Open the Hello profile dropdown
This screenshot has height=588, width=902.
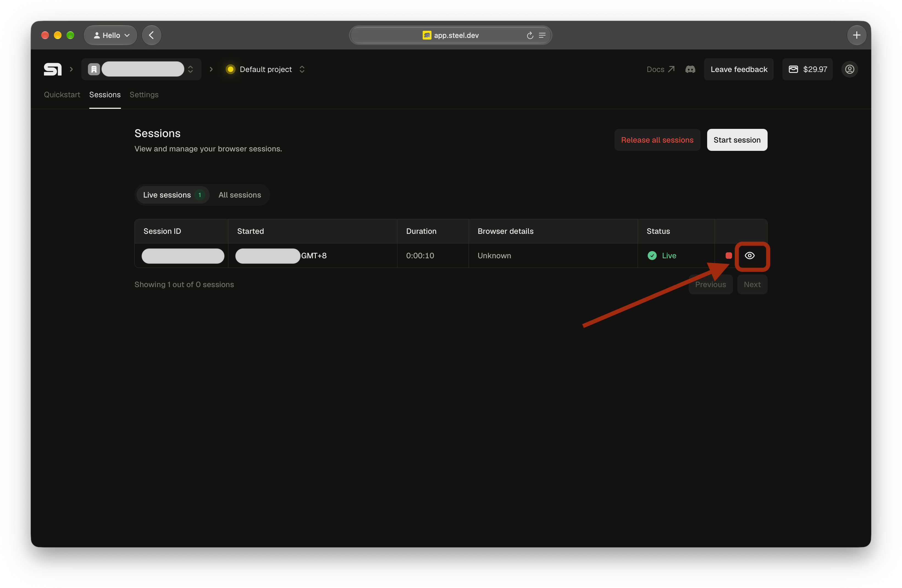coord(111,35)
